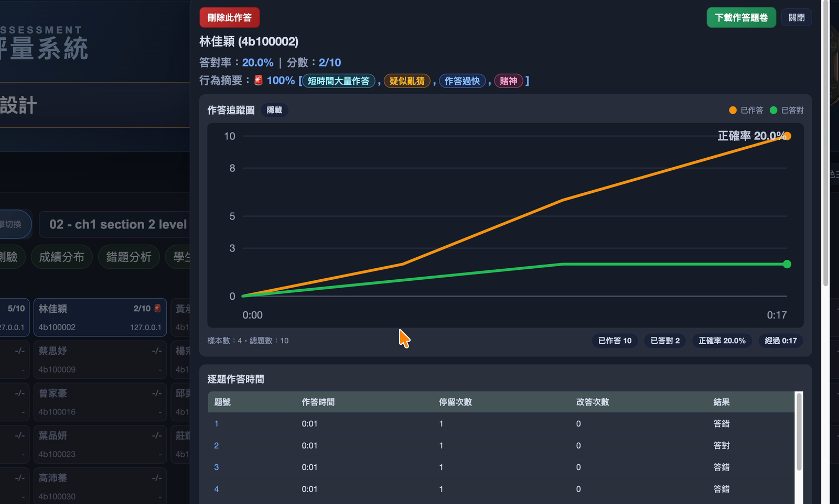
Task: Toggle the green 已答對 legend item
Action: pos(787,110)
